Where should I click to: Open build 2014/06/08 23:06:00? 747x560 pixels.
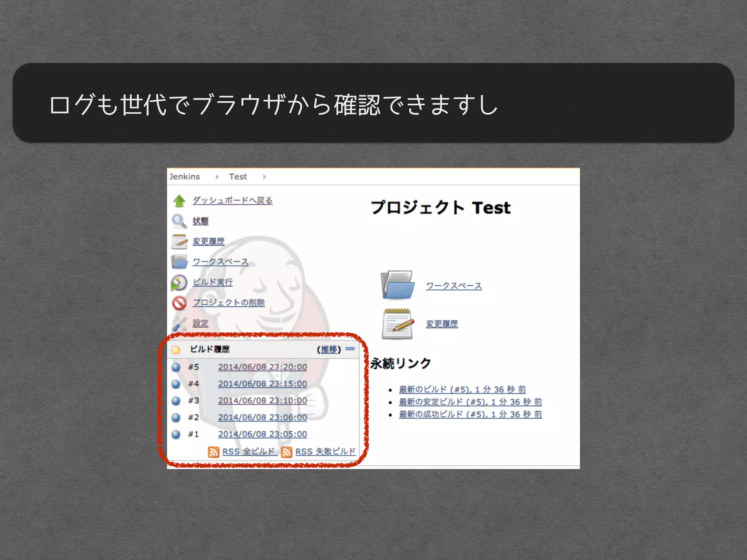coord(263,417)
